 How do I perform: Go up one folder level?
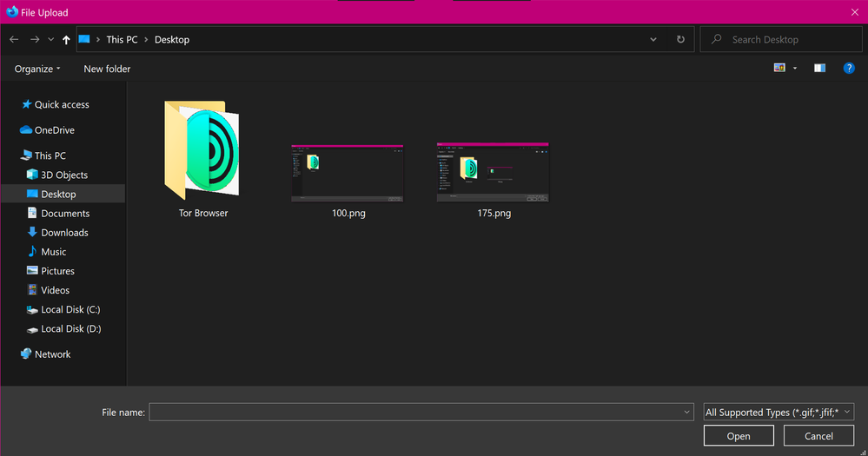tap(66, 39)
